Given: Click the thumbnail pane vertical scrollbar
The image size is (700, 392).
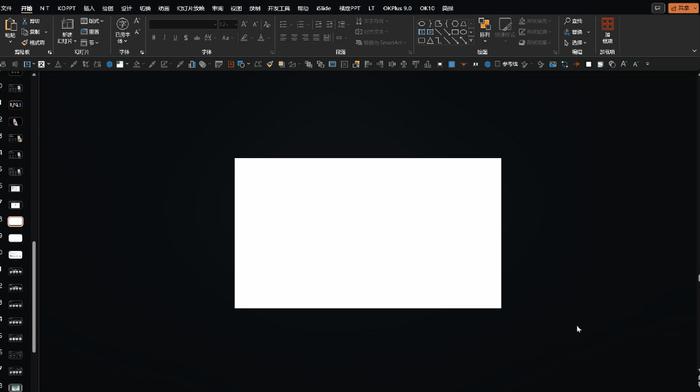Looking at the screenshot, I should tap(34, 297).
